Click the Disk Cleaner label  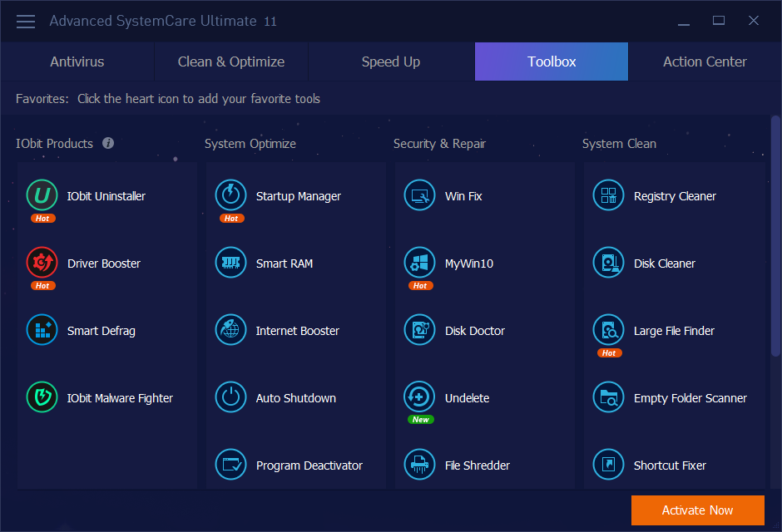pos(665,264)
